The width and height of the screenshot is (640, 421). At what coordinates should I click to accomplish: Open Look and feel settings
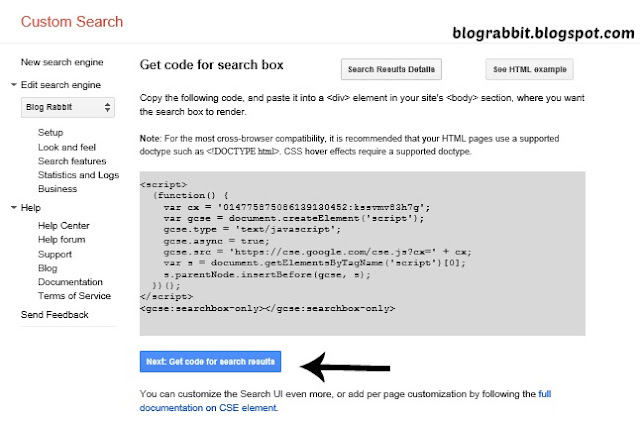click(x=67, y=147)
